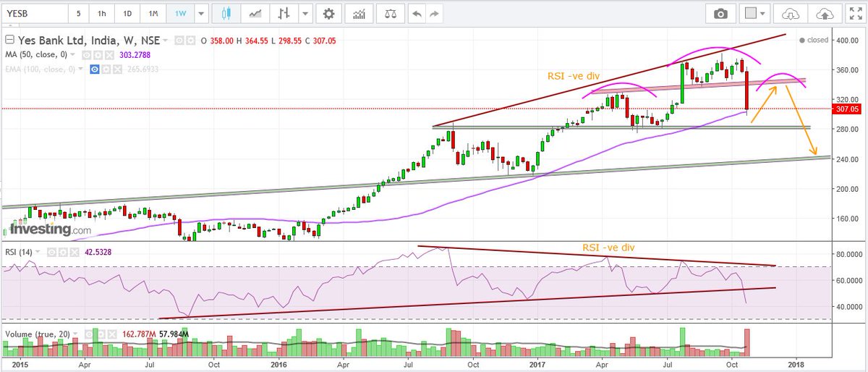Open compare symbols scales icon
Image resolution: width=868 pixels, height=372 pixels.
coord(391,14)
